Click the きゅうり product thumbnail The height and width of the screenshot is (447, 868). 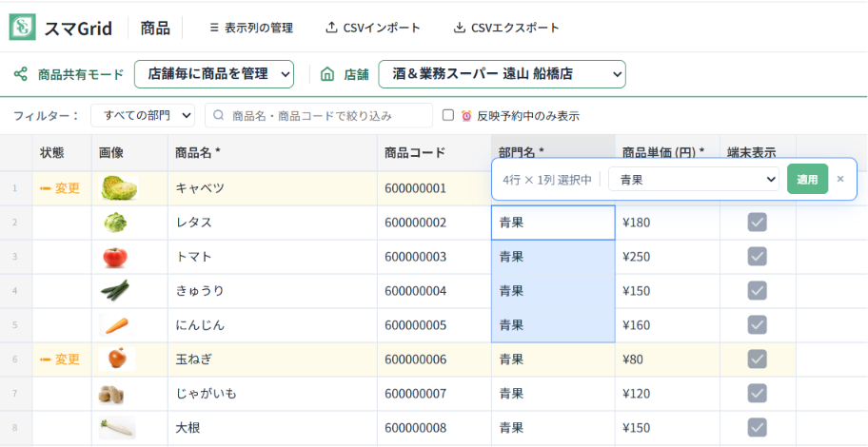114,290
